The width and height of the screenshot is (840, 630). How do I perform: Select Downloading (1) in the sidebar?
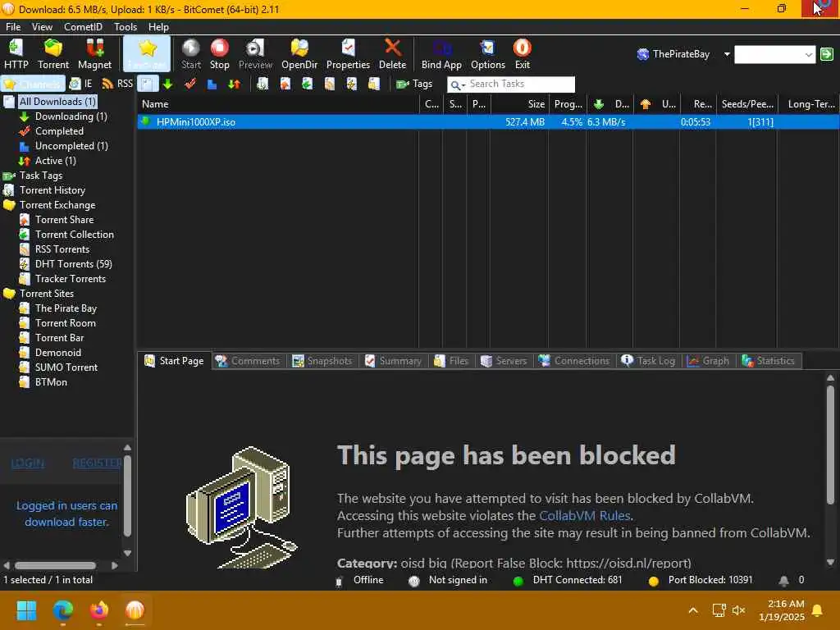click(x=71, y=116)
